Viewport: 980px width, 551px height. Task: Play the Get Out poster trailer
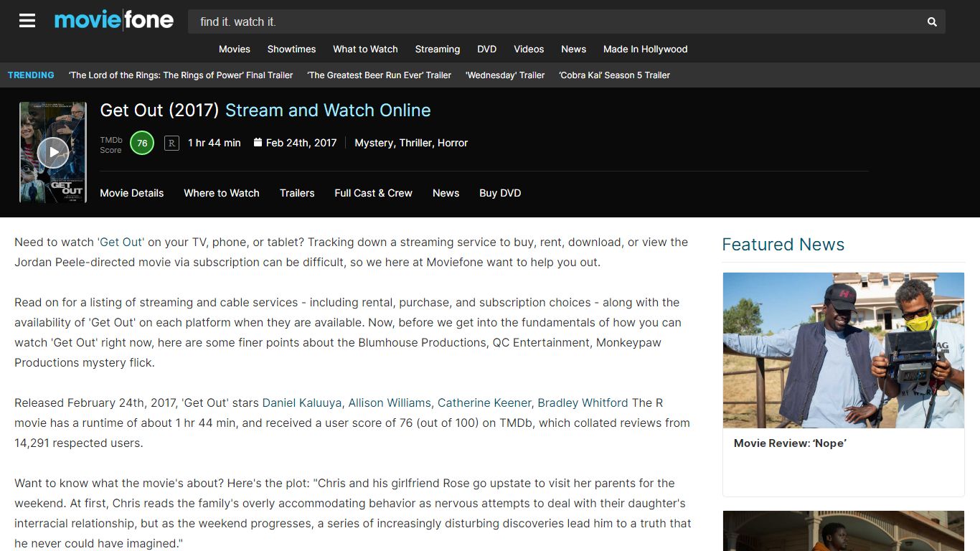(53, 152)
